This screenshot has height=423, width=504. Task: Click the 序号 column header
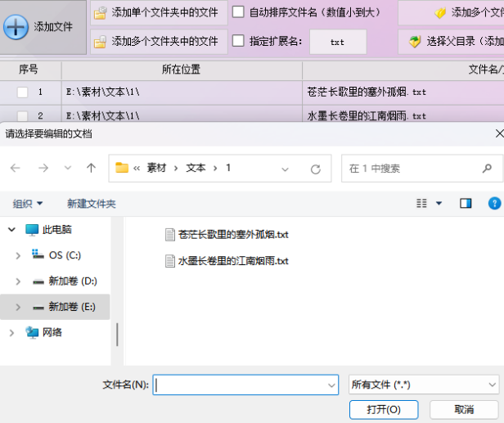(x=30, y=70)
